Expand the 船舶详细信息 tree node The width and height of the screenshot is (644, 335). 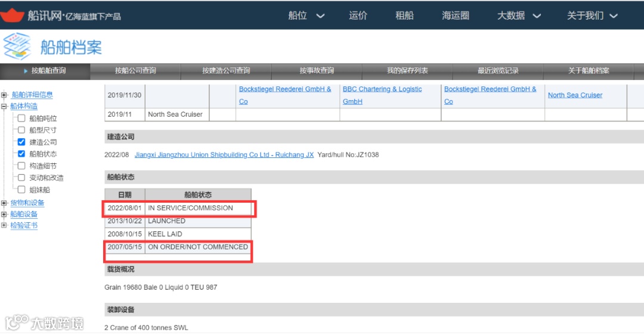pyautogui.click(x=4, y=95)
